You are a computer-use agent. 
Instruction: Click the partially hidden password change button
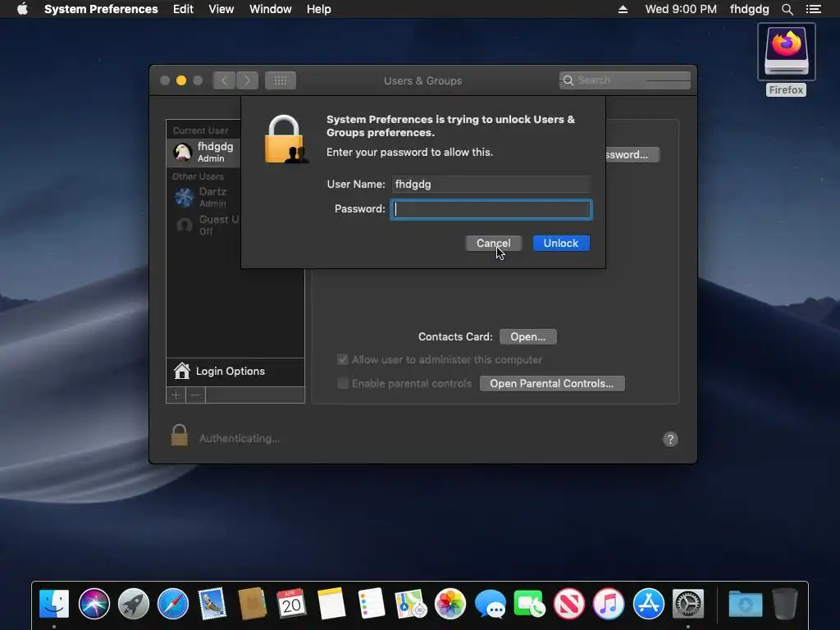pos(632,155)
